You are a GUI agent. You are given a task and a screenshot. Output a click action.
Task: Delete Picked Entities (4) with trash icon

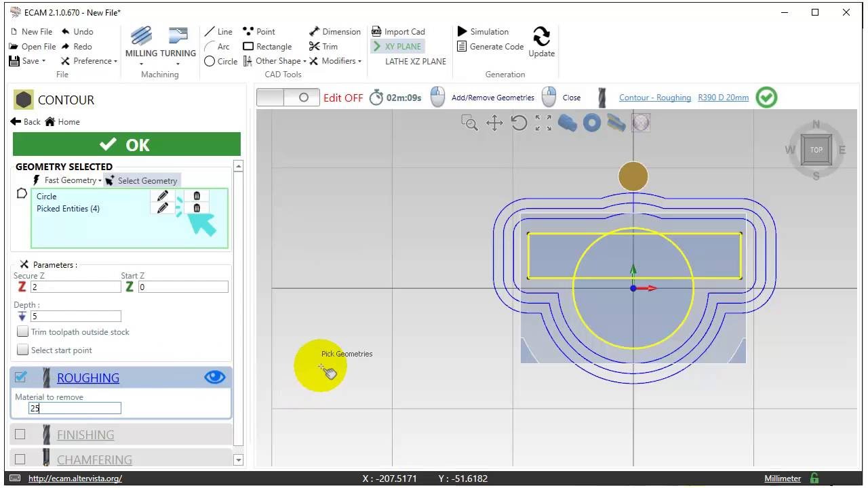(197, 208)
